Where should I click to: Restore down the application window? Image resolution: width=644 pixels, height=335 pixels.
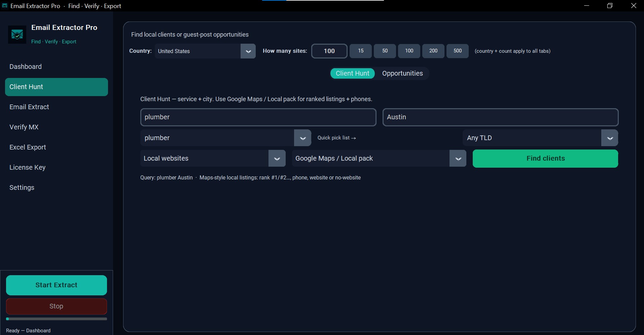coord(610,6)
